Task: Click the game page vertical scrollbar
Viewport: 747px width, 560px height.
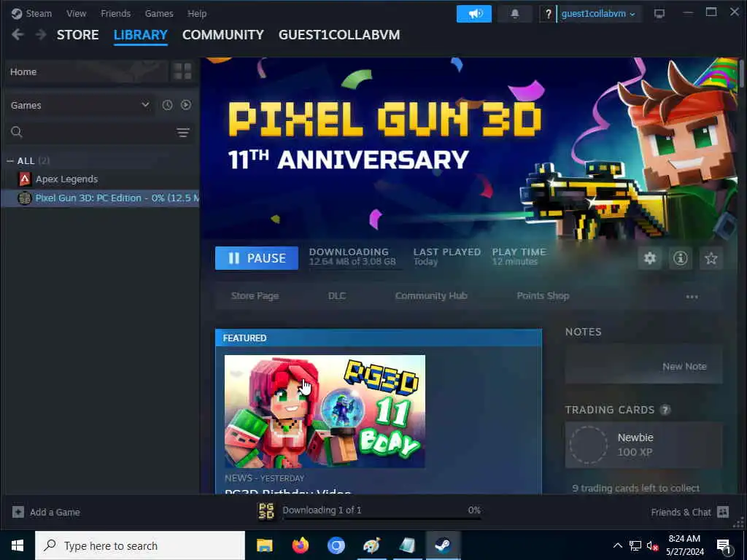Action: click(741, 72)
